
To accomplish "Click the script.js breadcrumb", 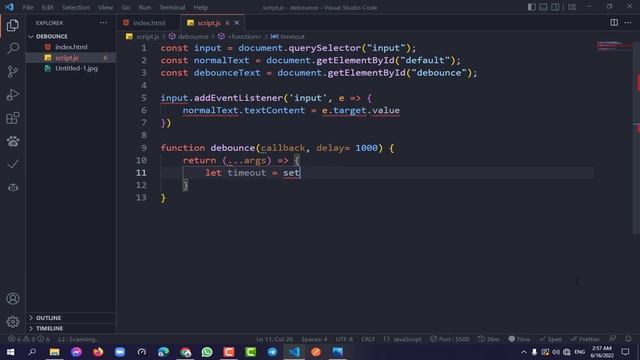I will pyautogui.click(x=147, y=37).
